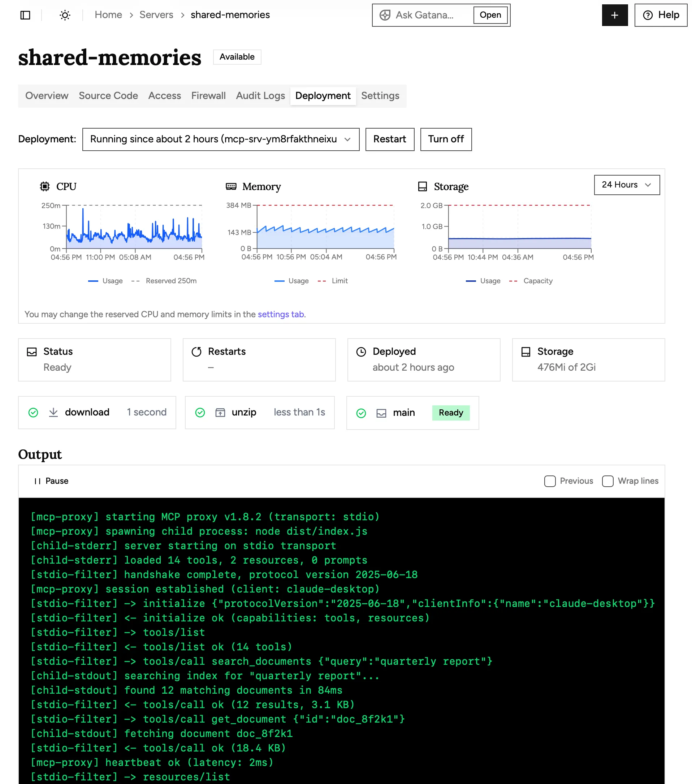692x784 pixels.
Task: Click the 'heartbeat ok (latency: 2ms)' log line
Action: (x=151, y=763)
